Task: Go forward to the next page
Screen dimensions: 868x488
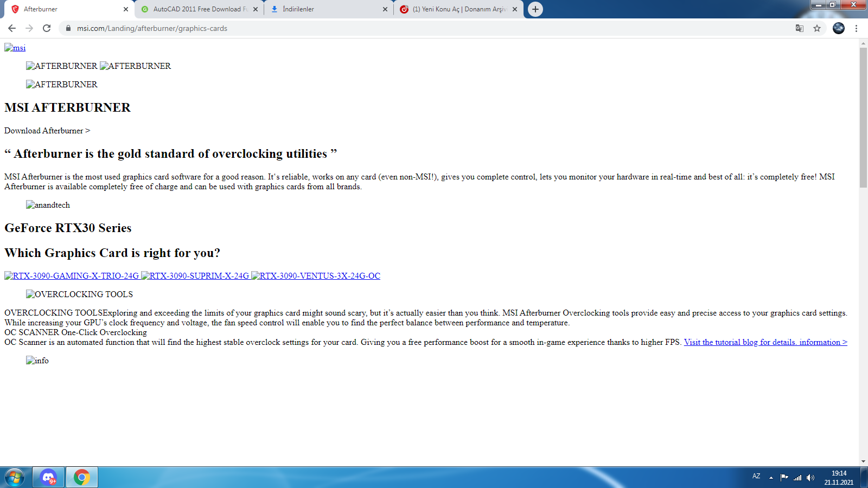Action: tap(29, 28)
